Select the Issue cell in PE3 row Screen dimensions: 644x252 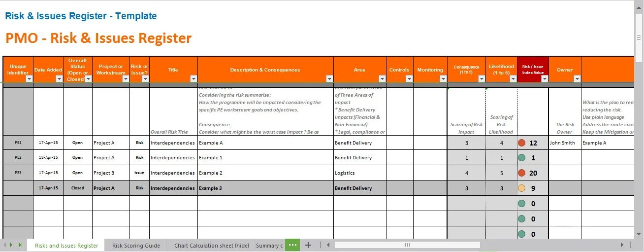139,173
